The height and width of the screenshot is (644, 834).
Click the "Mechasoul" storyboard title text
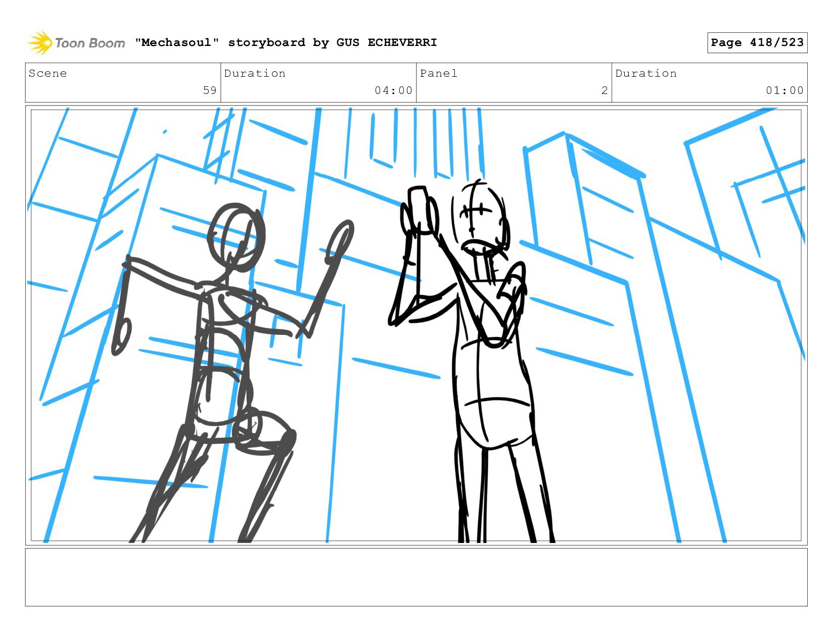pos(286,42)
